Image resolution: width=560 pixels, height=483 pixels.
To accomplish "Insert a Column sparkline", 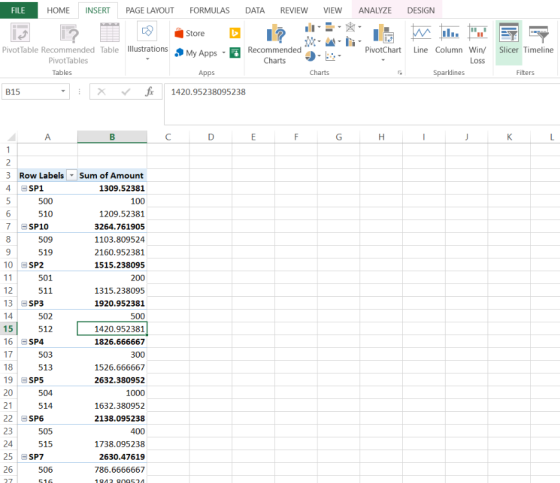I will click(449, 39).
